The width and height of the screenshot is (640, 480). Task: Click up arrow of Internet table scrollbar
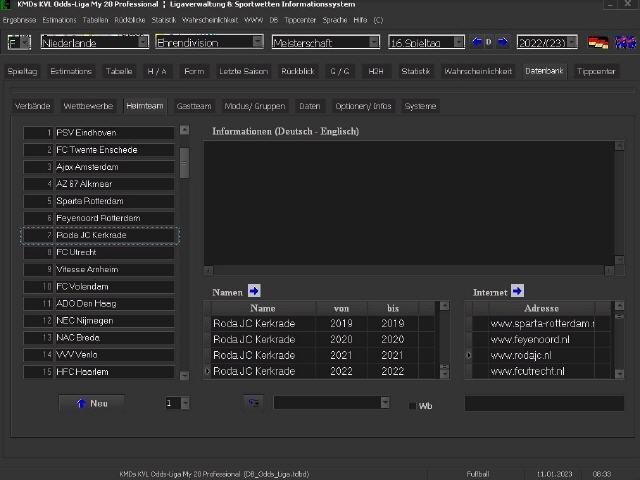click(619, 305)
